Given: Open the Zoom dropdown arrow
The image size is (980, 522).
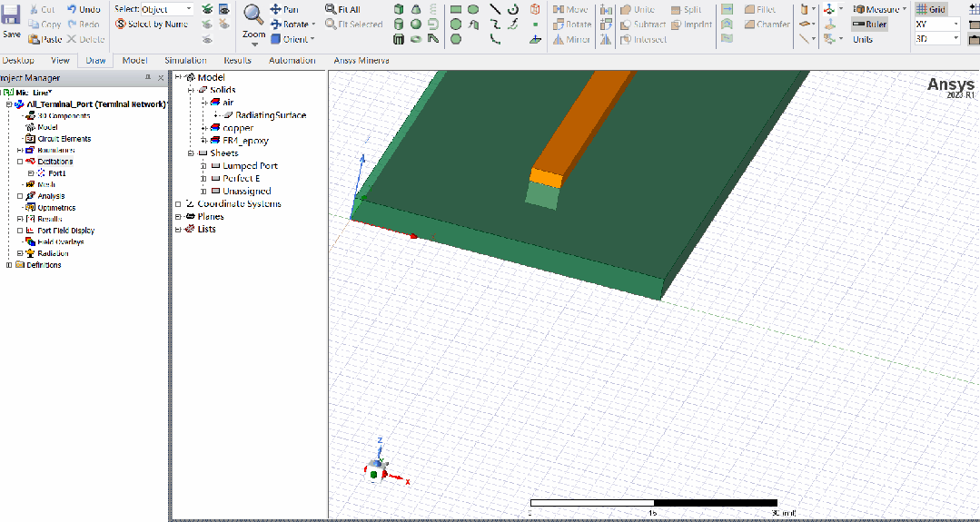Looking at the screenshot, I should tap(253, 45).
